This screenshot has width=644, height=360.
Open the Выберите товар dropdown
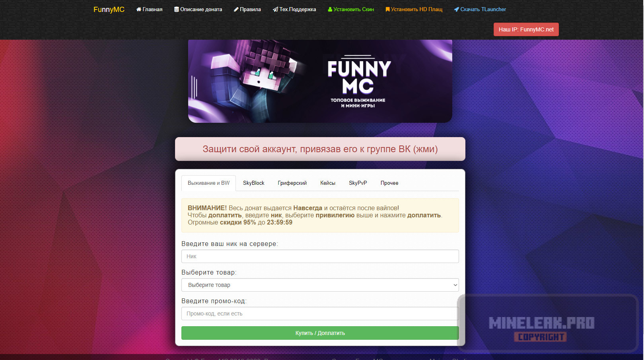(x=320, y=285)
